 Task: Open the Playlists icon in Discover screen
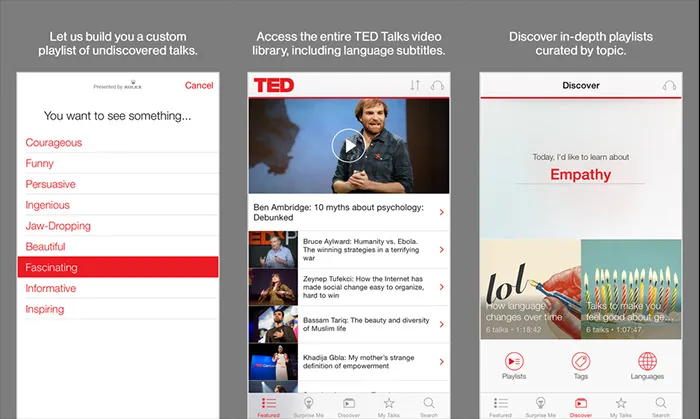pos(513,366)
